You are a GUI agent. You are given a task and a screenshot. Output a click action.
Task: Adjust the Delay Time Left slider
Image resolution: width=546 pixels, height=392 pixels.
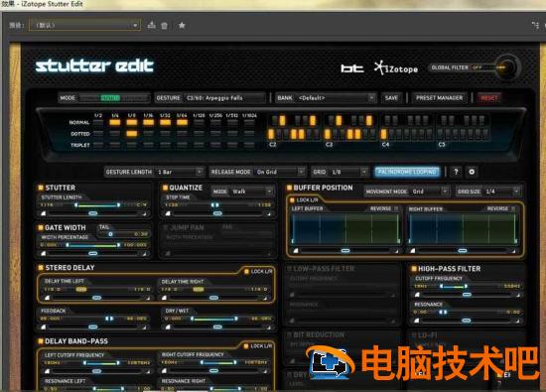coord(81,290)
